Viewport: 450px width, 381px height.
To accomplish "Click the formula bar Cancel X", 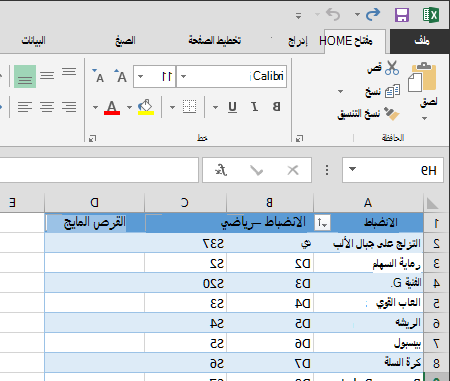I will pyautogui.click(x=293, y=170).
